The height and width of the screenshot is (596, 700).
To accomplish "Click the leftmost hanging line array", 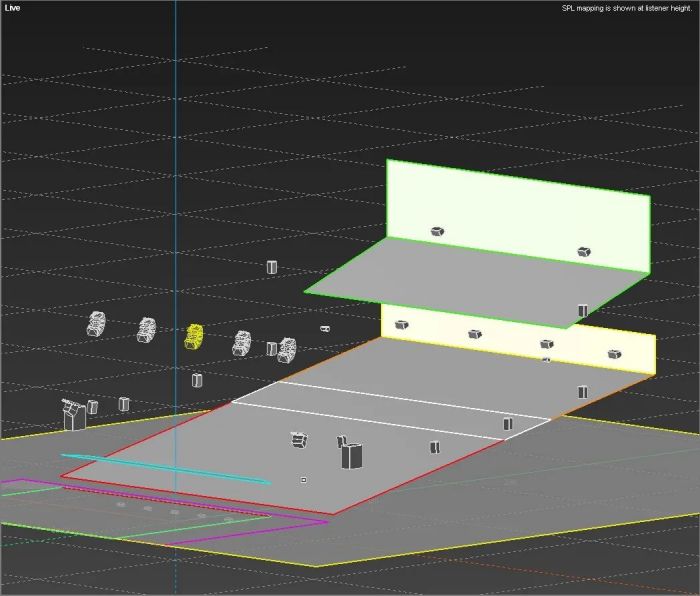I will click(x=96, y=323).
